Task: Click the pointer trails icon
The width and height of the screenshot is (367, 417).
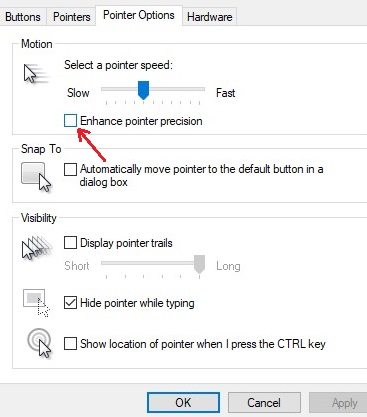Action: (37, 248)
